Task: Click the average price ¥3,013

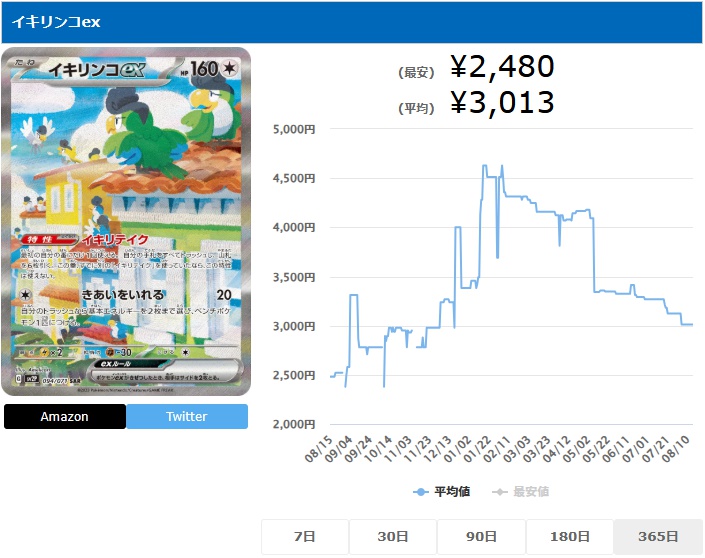Action: pyautogui.click(x=502, y=103)
